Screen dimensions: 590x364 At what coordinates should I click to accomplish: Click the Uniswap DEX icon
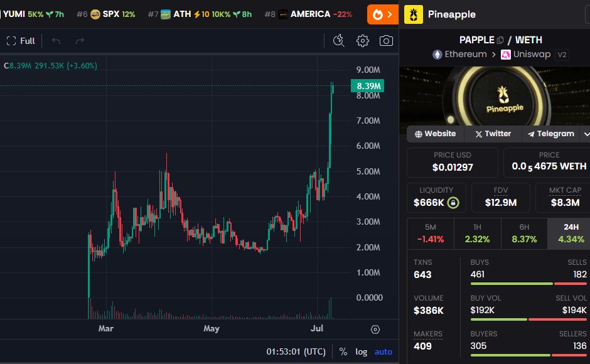coord(506,55)
